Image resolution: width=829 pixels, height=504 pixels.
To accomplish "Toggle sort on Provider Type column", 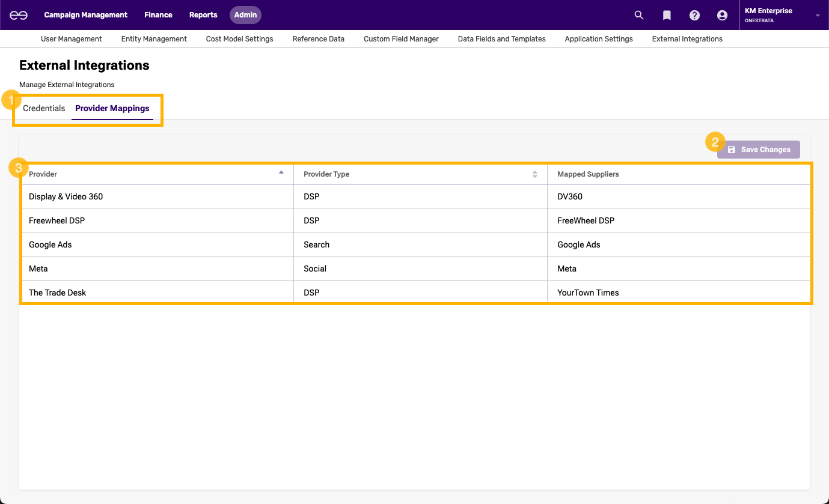I will pyautogui.click(x=535, y=174).
